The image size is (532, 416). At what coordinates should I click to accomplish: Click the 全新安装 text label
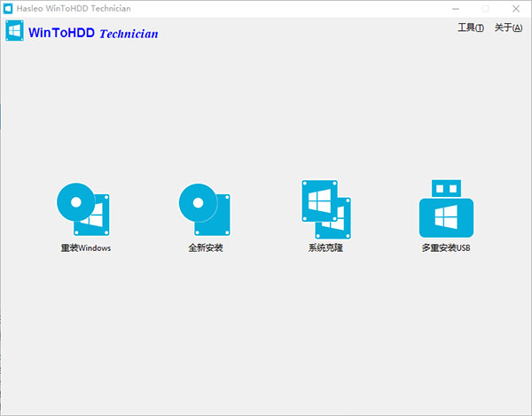pyautogui.click(x=206, y=248)
